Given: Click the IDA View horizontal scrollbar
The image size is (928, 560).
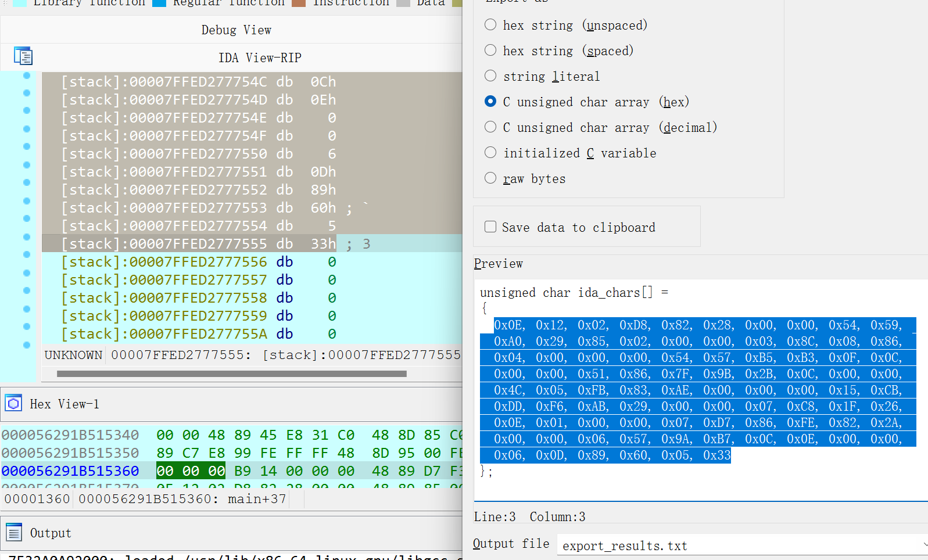Looking at the screenshot, I should [x=231, y=374].
